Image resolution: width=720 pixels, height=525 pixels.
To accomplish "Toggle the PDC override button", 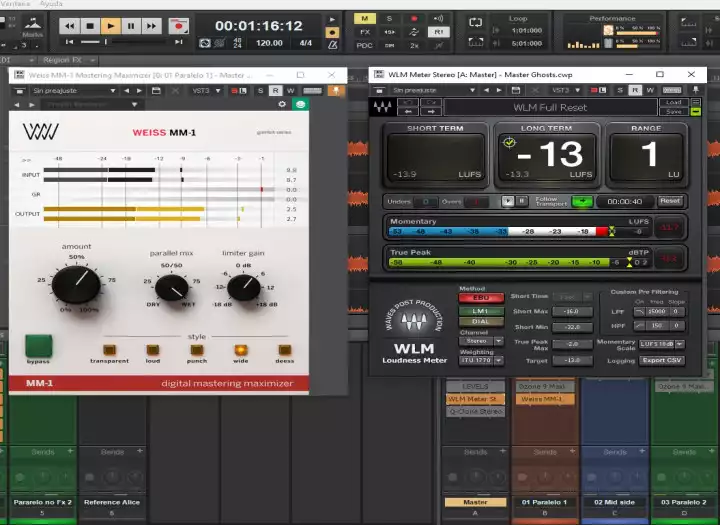I will (365, 45).
